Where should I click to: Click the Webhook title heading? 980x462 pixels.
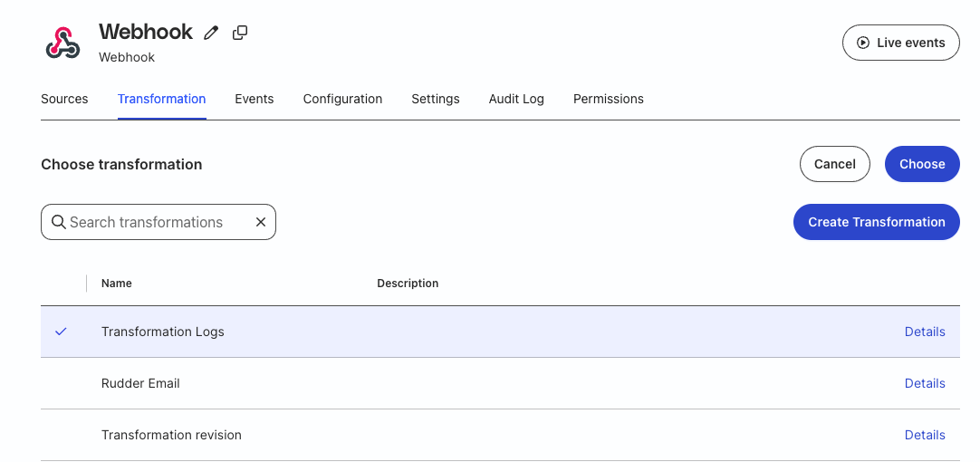click(146, 32)
